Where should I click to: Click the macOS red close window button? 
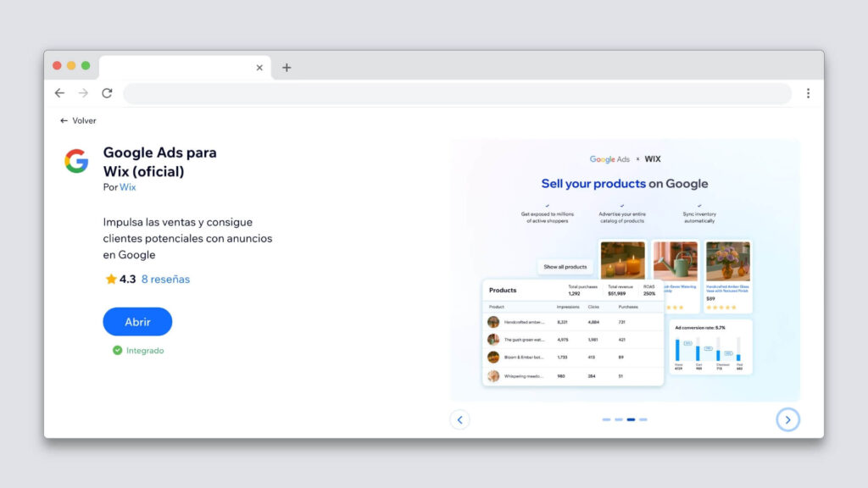57,65
